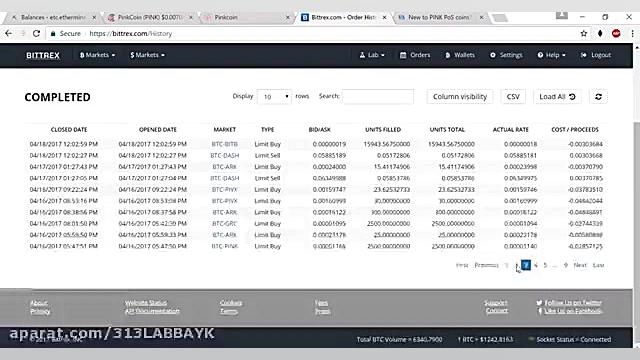
Task: Click the refresh table icon button
Action: click(598, 97)
